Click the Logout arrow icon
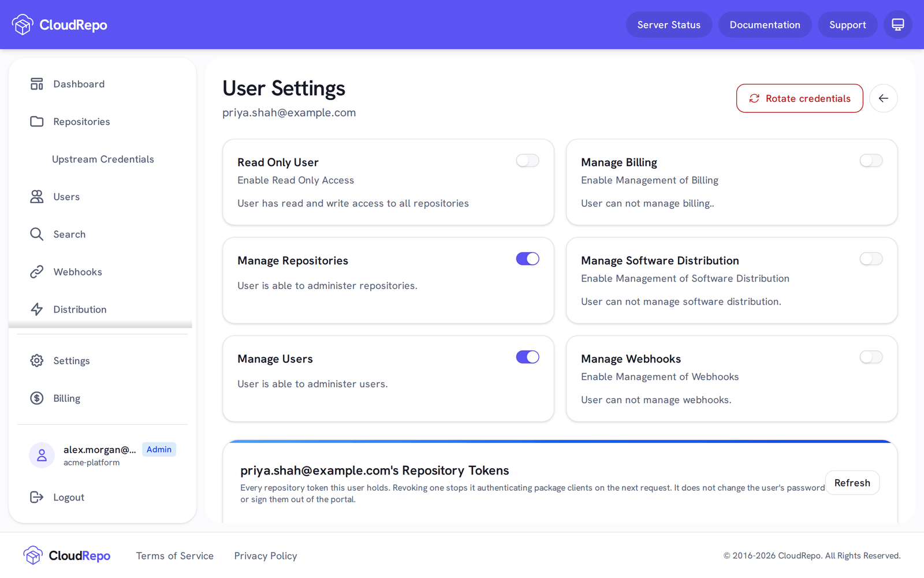924x578 pixels. click(x=37, y=497)
